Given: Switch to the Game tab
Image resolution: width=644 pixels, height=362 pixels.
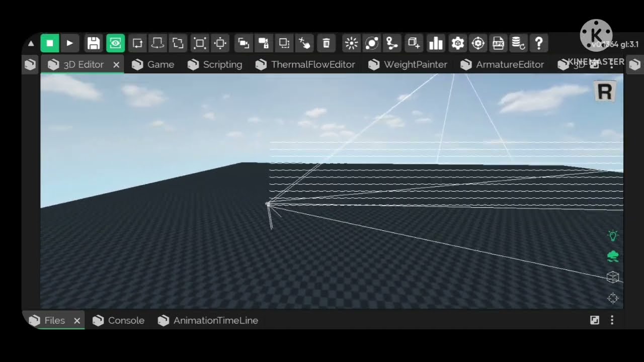Looking at the screenshot, I should (153, 64).
